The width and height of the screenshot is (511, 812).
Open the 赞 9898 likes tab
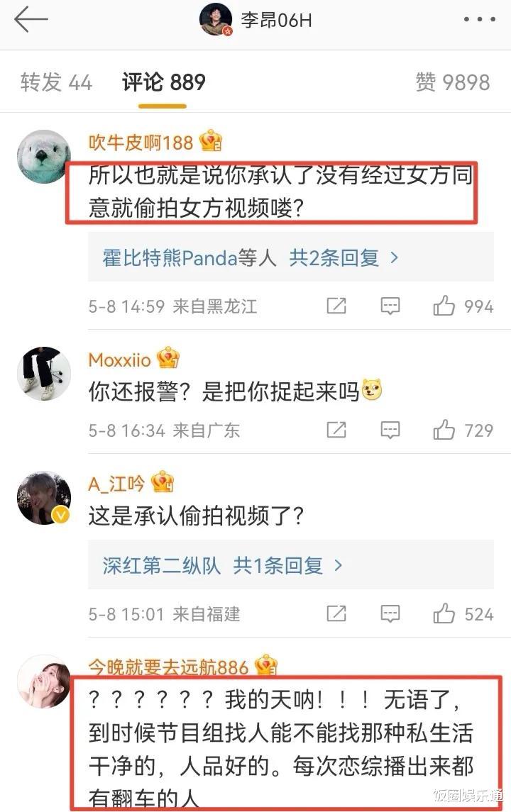click(452, 82)
